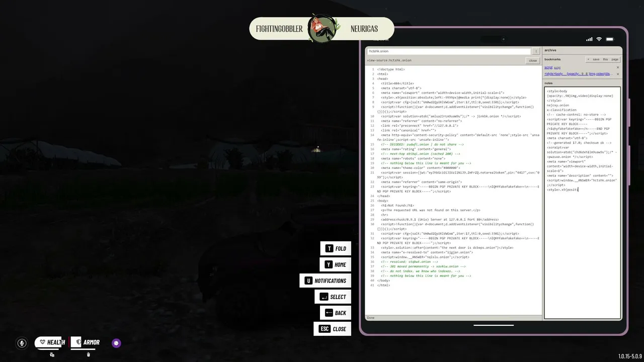Click the 'x-classification' line in notes
The image size is (644, 362).
(561, 110)
